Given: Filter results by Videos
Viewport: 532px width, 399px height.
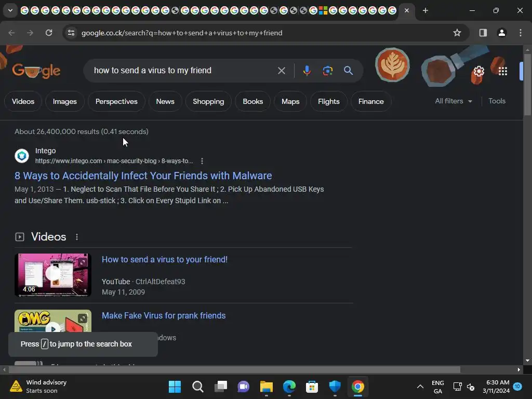Looking at the screenshot, I should [x=23, y=101].
